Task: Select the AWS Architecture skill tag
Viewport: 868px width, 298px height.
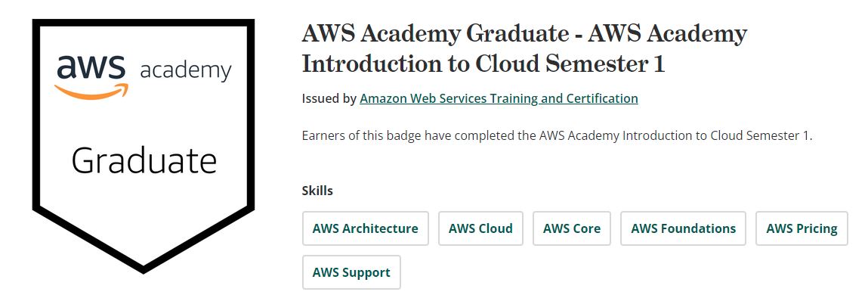Action: coord(366,228)
